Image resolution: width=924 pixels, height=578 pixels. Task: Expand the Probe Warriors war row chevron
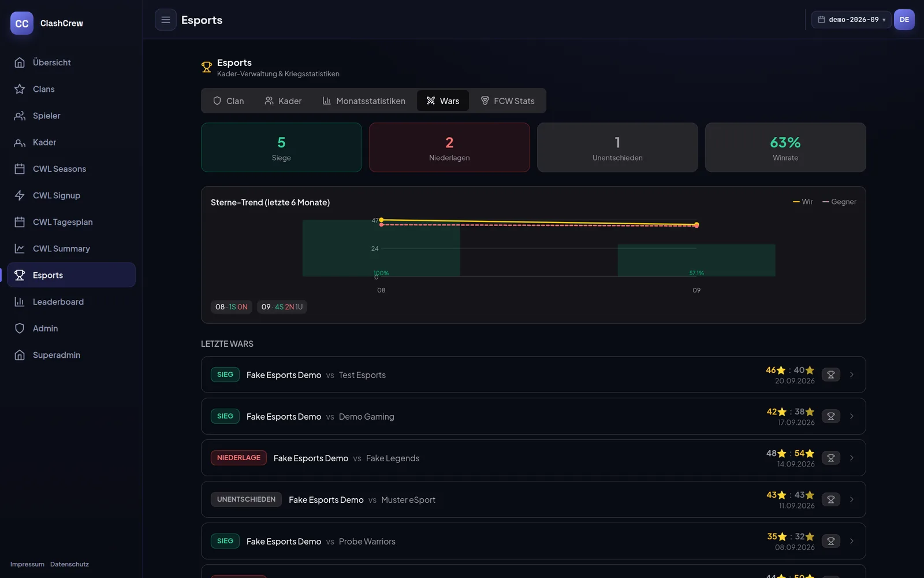click(x=852, y=541)
